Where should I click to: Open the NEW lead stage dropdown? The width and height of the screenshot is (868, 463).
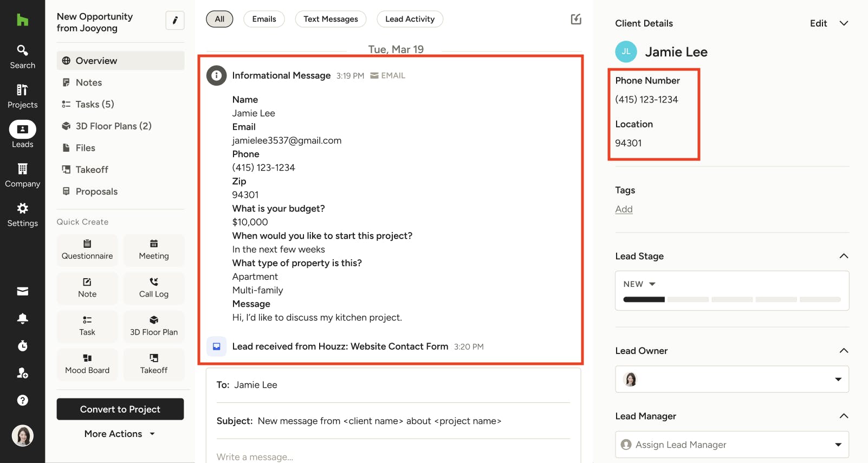pos(639,284)
